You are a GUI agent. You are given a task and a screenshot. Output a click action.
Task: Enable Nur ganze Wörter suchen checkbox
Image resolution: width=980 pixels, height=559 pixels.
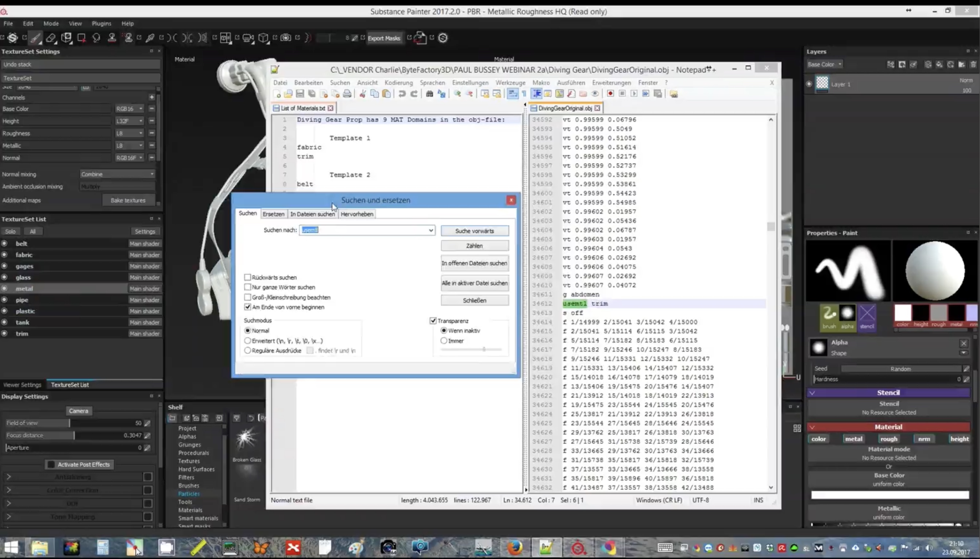pos(248,287)
